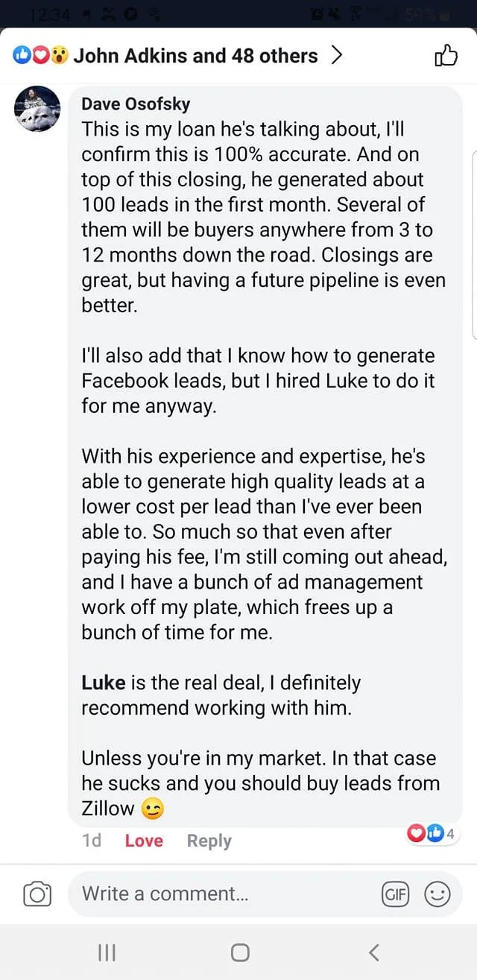Tap the winking emoji after Zillow
The width and height of the screenshot is (477, 980).
[x=152, y=809]
